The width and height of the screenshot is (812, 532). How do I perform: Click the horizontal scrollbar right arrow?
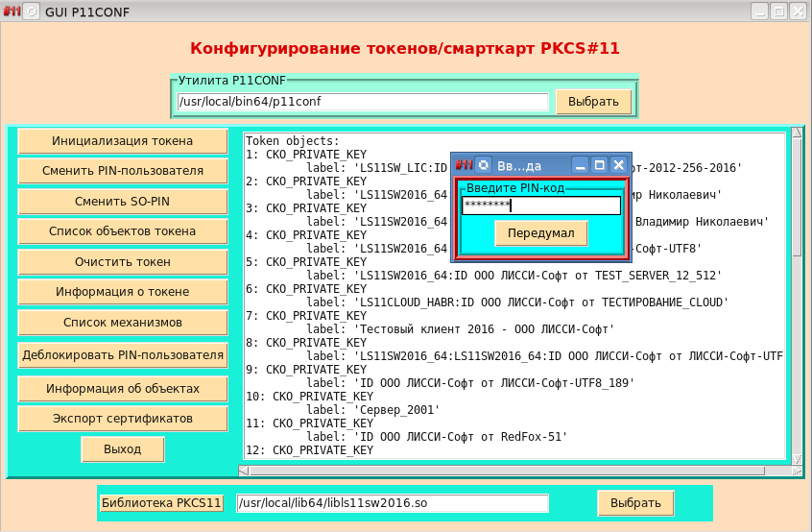pos(797,471)
